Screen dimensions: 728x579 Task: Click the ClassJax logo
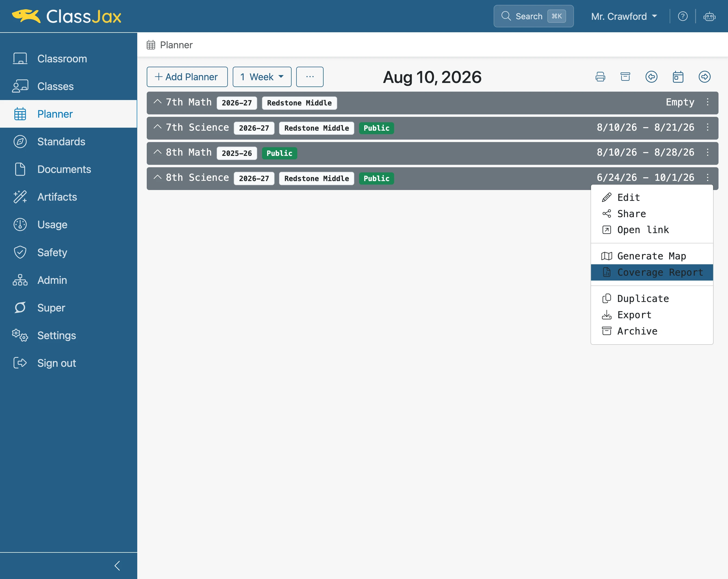pos(66,16)
